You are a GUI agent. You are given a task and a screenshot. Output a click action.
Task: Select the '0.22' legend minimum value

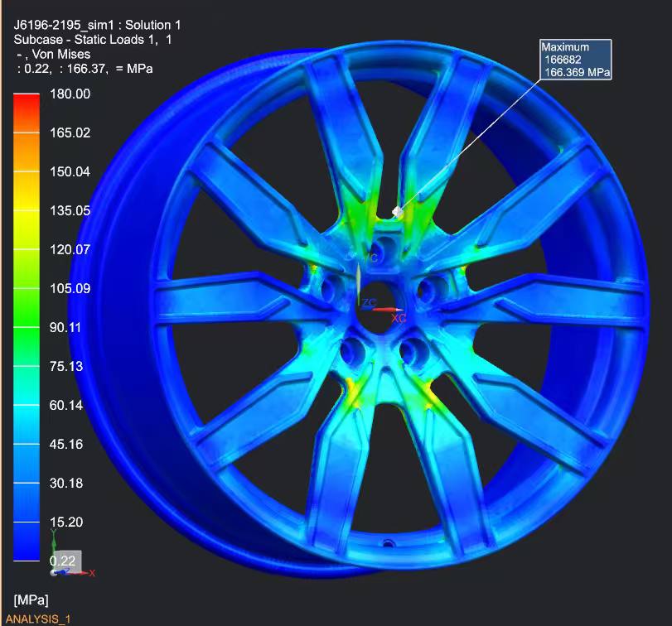click(x=63, y=561)
